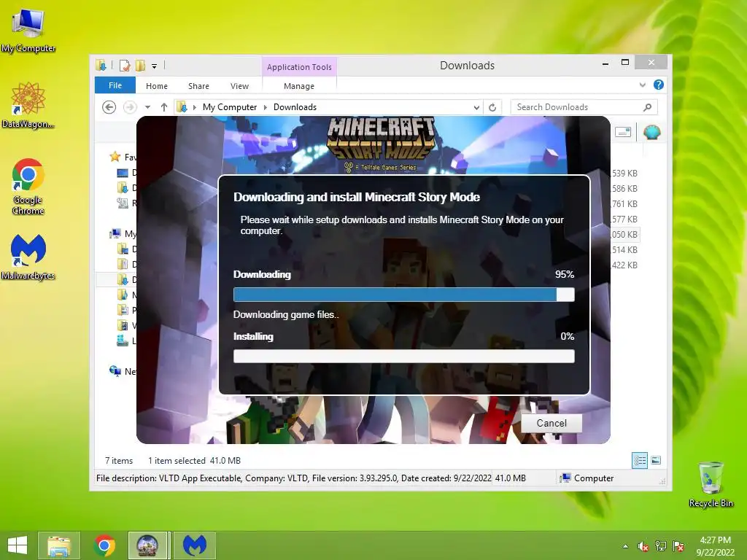Show hidden system tray icons
The image size is (747, 560).
point(625,546)
